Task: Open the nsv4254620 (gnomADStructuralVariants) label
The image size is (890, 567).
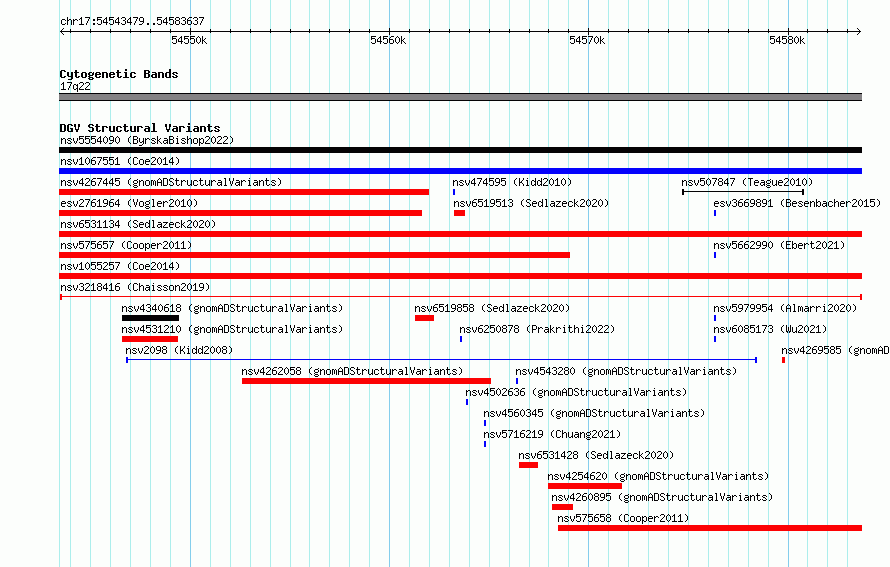Action: [658, 476]
